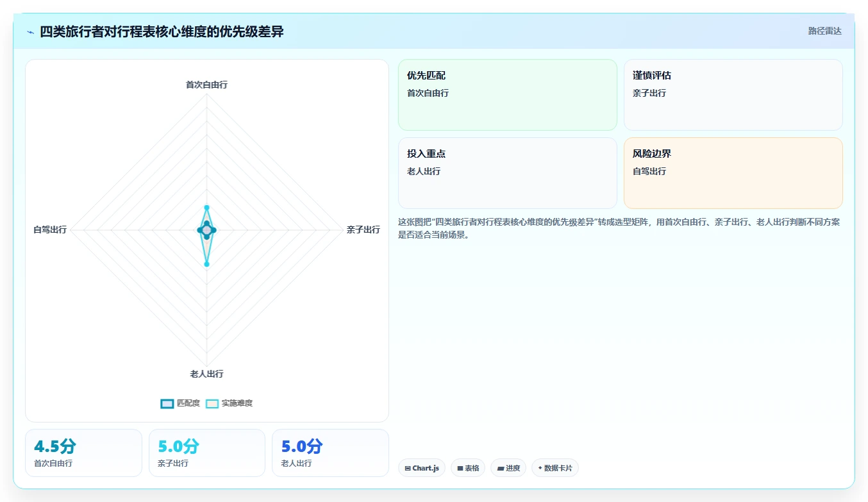Click the 进度 tag
Image resolution: width=868 pixels, height=502 pixels.
pyautogui.click(x=508, y=468)
